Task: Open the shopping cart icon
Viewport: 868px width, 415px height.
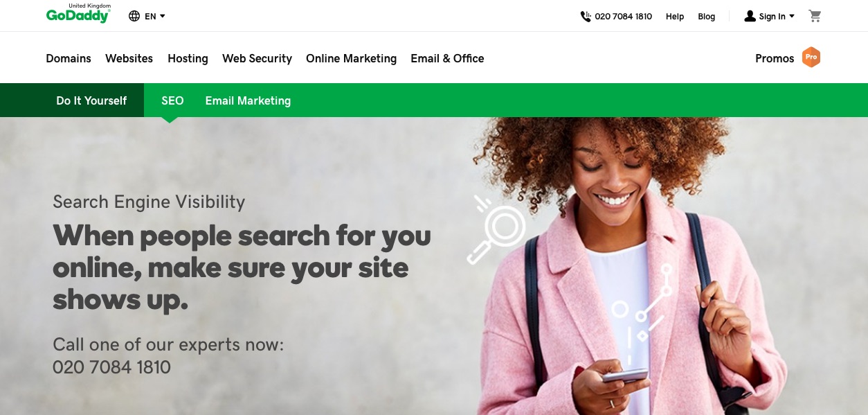Action: [815, 16]
